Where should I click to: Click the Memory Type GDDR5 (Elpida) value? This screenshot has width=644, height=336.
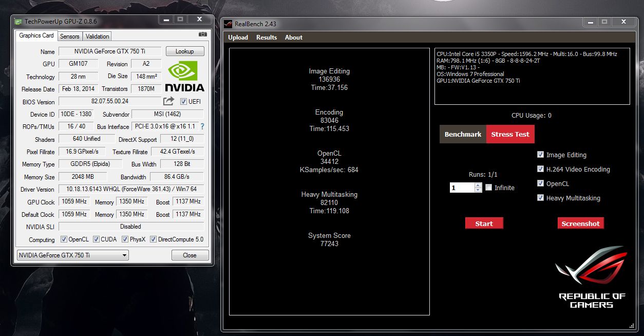tap(91, 164)
